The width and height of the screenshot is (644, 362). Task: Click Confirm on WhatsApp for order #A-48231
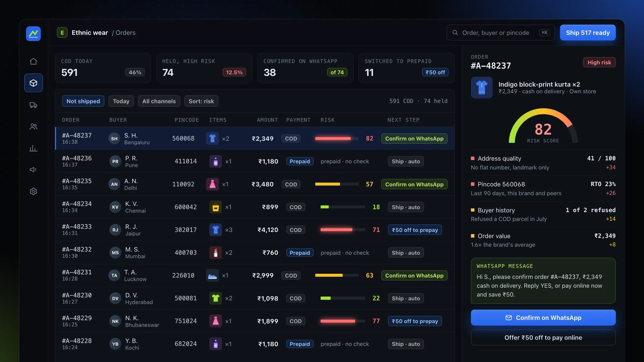pos(414,275)
